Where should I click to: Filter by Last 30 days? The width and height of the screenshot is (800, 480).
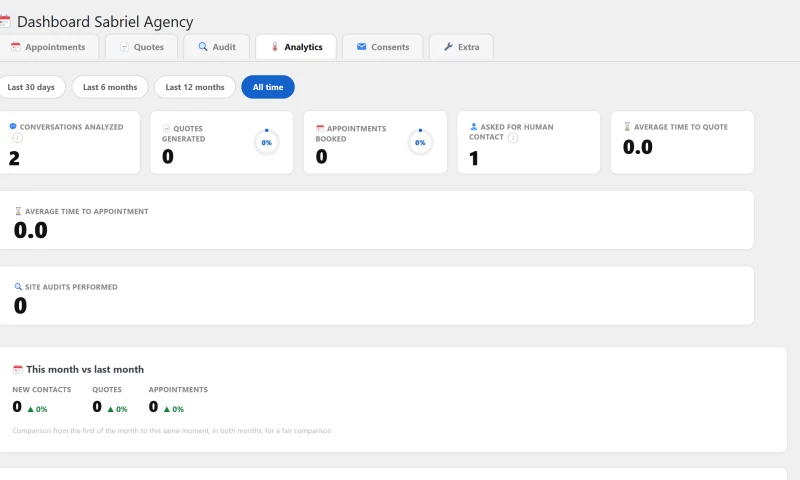click(31, 87)
